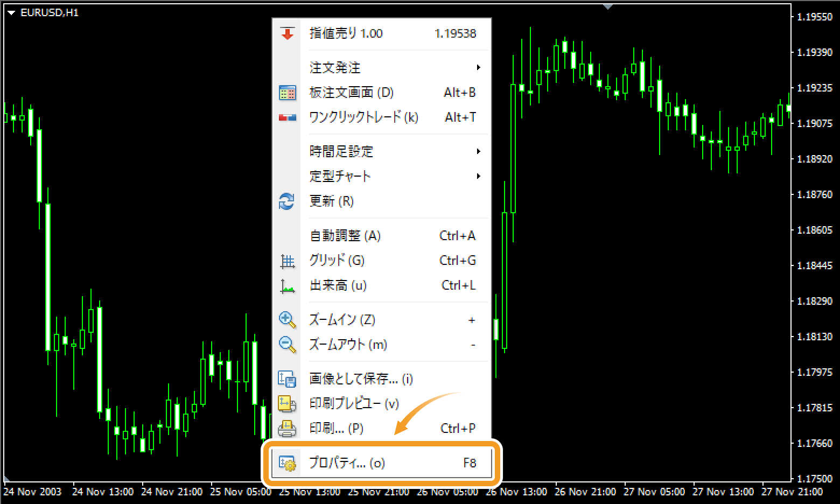Viewport: 840px width, 504px height.
Task: Click the one-click trade (ワンクリックトレード) icon
Action: pos(288,117)
